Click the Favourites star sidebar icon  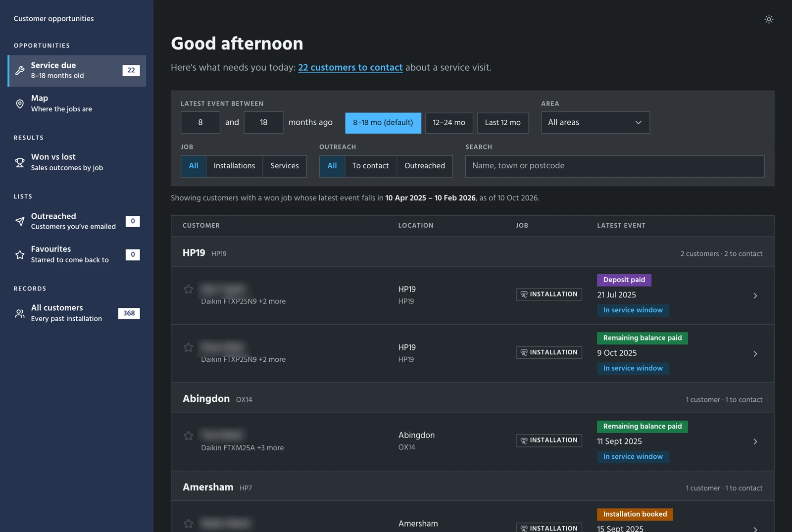click(20, 254)
